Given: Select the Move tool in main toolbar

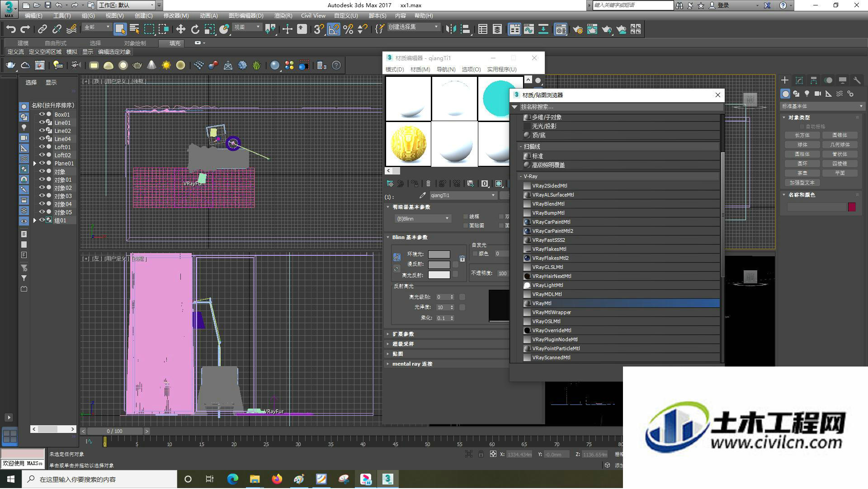Looking at the screenshot, I should point(180,29).
